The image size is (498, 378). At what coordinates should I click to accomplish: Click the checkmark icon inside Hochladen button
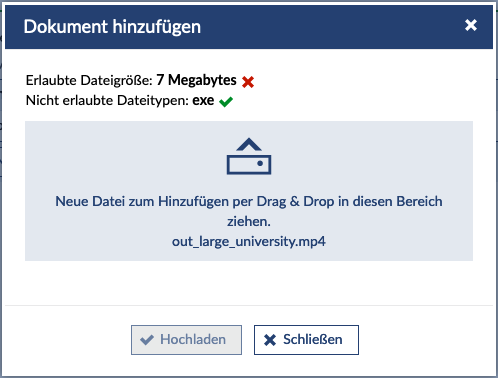[147, 340]
